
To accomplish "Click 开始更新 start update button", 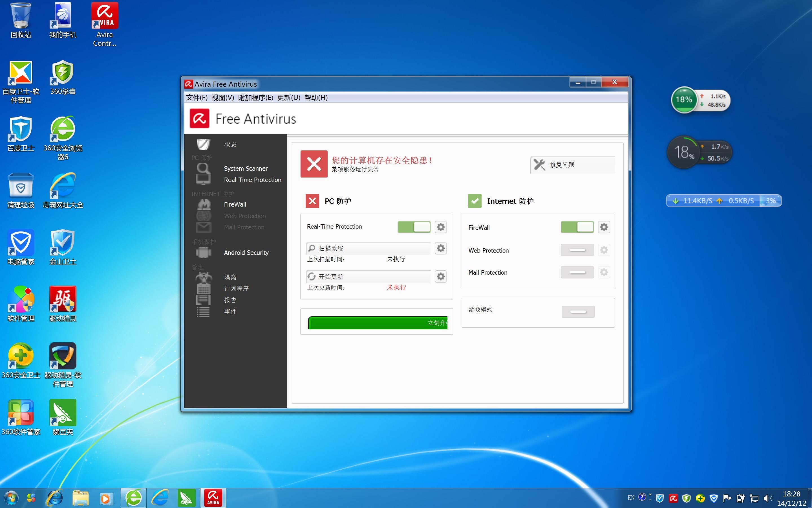I will pyautogui.click(x=369, y=277).
